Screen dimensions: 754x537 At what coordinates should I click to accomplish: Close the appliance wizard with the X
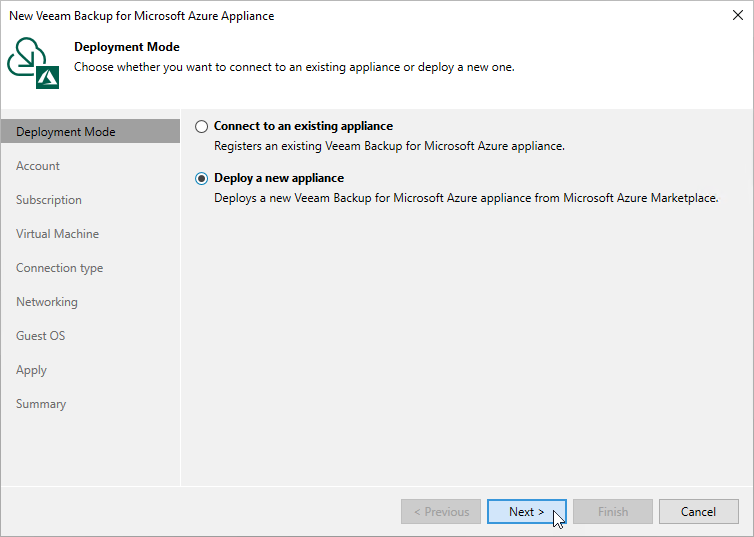click(x=738, y=15)
